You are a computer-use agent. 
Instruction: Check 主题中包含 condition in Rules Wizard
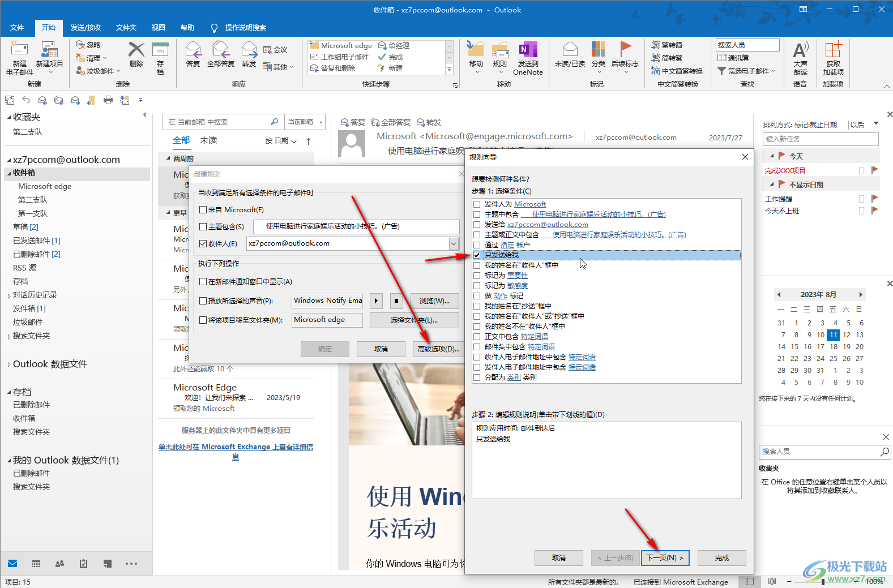pos(477,214)
